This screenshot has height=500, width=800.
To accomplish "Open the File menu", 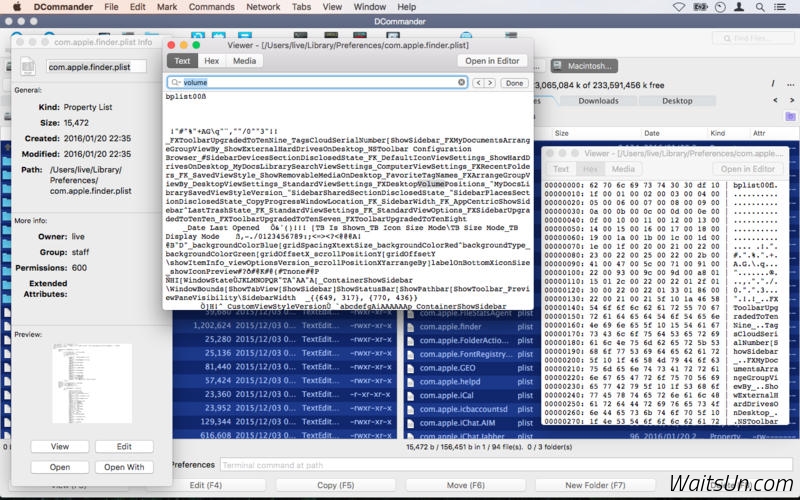I will pos(111,7).
